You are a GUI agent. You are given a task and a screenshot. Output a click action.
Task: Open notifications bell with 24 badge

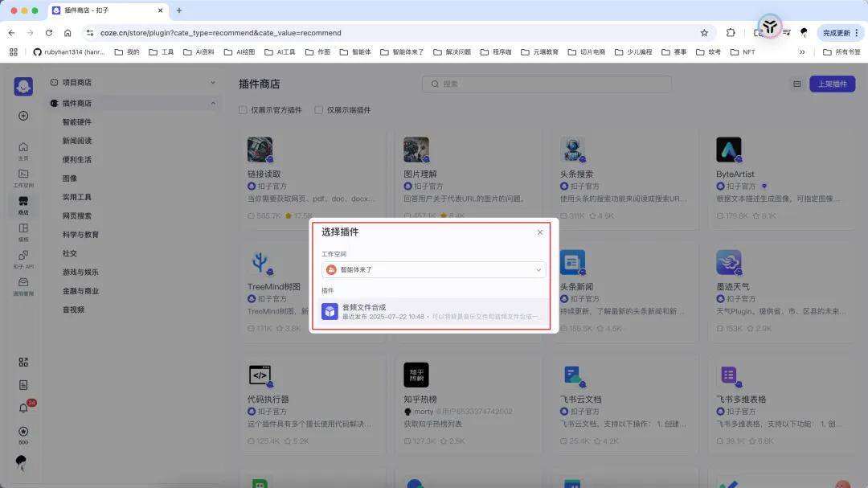(x=23, y=408)
